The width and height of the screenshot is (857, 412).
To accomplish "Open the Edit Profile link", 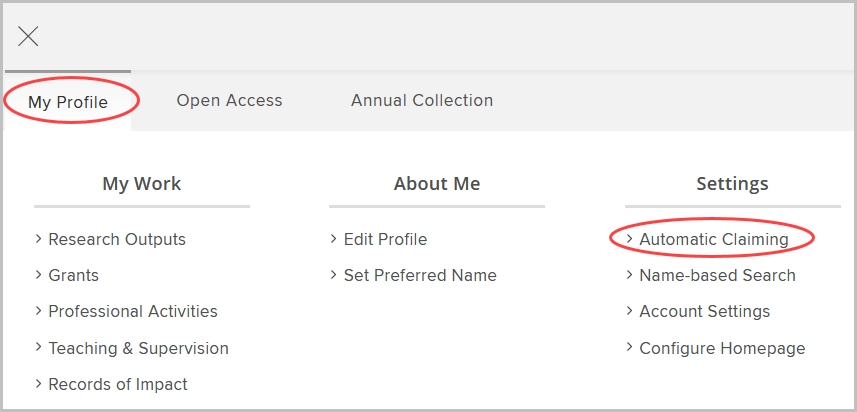I will tap(385, 240).
